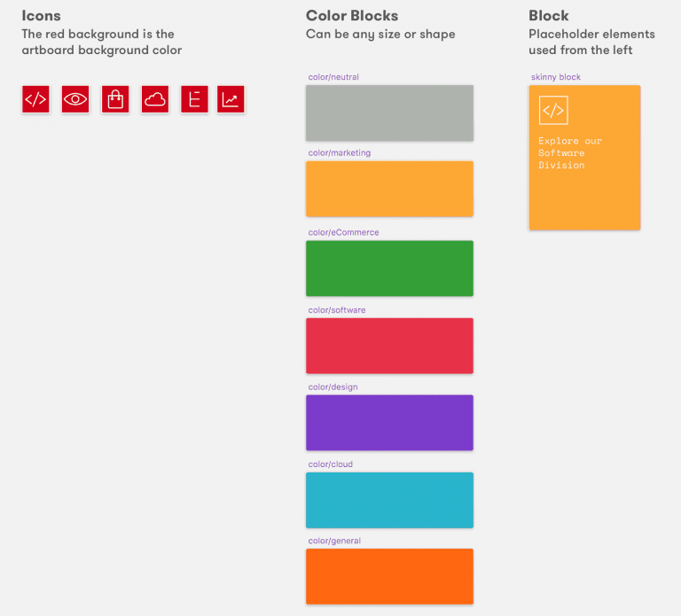Select the purple design color block
The height and width of the screenshot is (616, 681).
[x=389, y=422]
